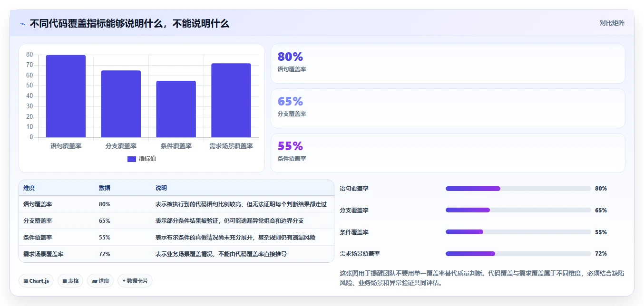Click the 72% value in the table

click(105, 254)
